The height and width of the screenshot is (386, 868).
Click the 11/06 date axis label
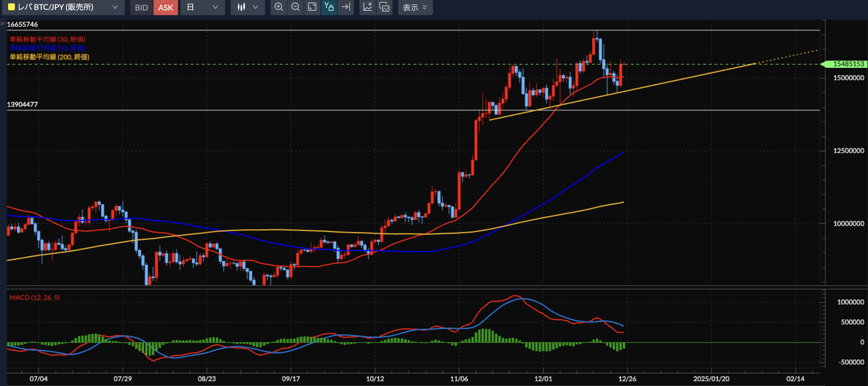coord(459,379)
